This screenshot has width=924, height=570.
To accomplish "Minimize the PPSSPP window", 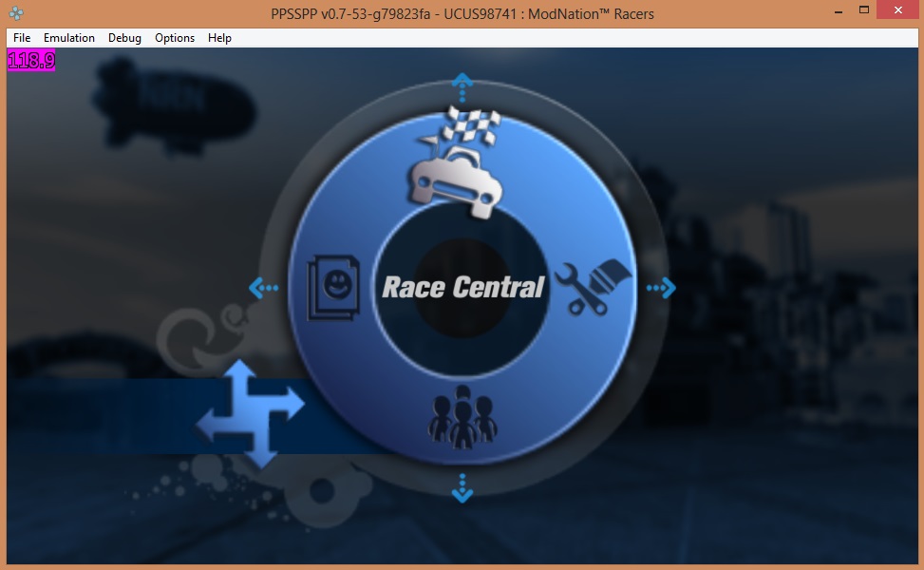I will tap(838, 10).
